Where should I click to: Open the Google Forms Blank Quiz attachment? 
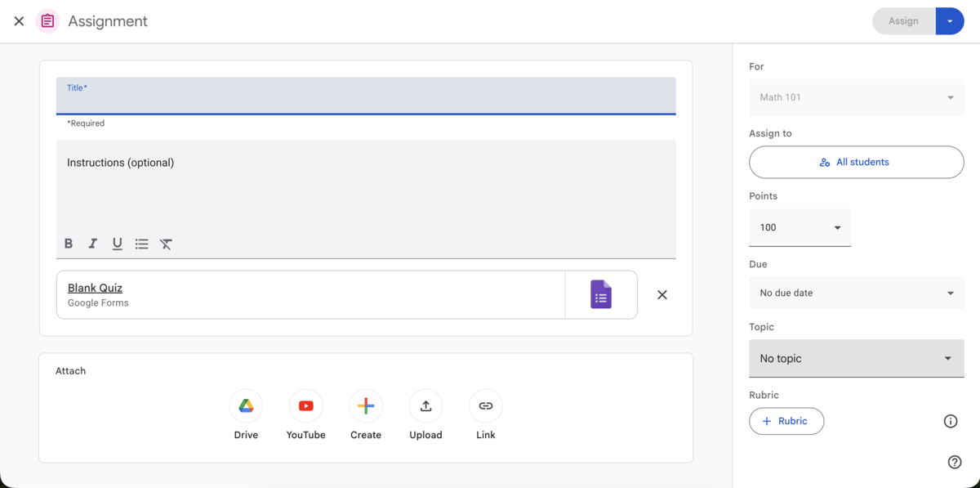[95, 288]
